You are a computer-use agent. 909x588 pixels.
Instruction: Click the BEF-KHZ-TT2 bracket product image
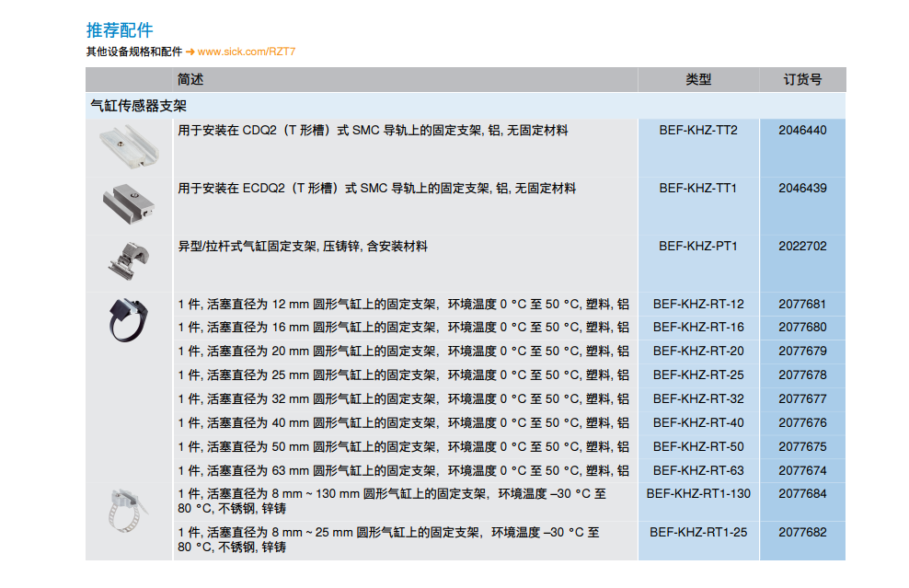[129, 148]
